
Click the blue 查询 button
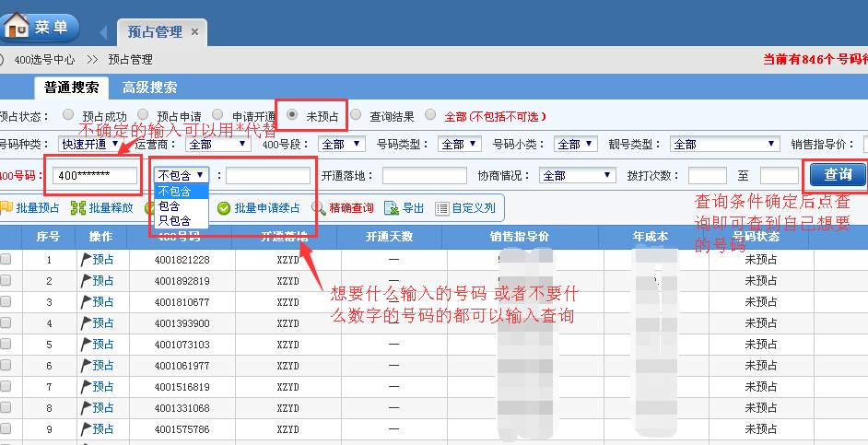click(837, 174)
